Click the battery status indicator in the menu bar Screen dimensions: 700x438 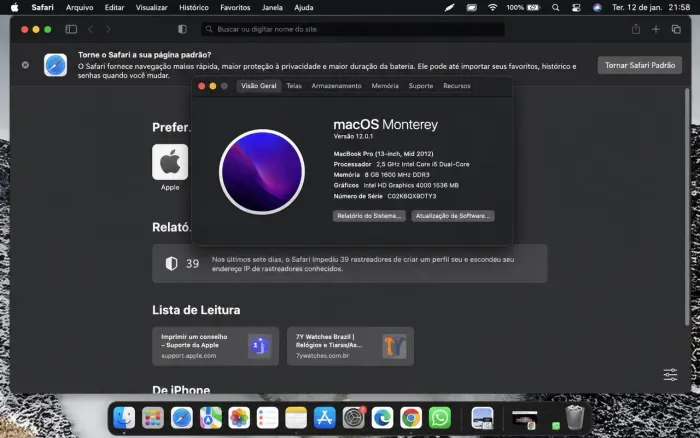(523, 7)
